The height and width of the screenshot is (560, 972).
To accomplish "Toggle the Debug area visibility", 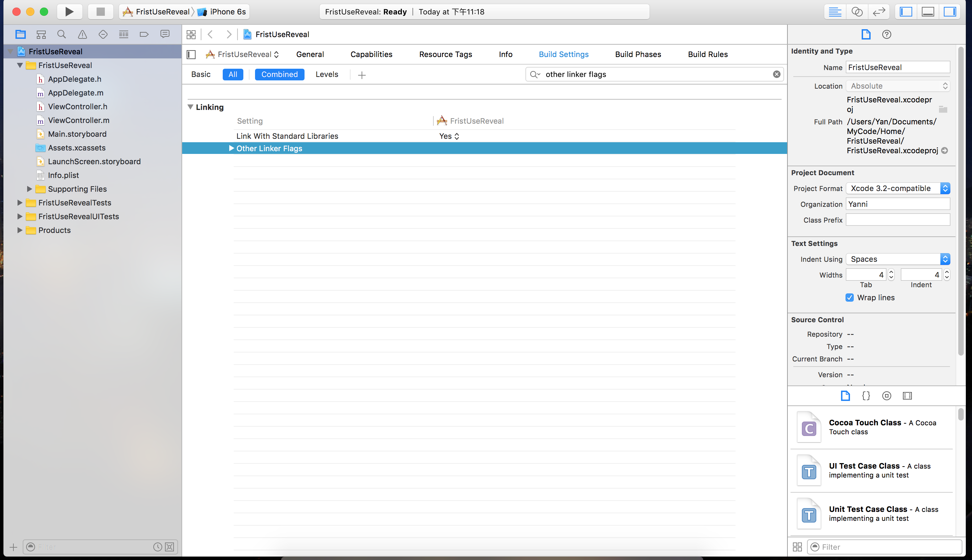I will [928, 12].
